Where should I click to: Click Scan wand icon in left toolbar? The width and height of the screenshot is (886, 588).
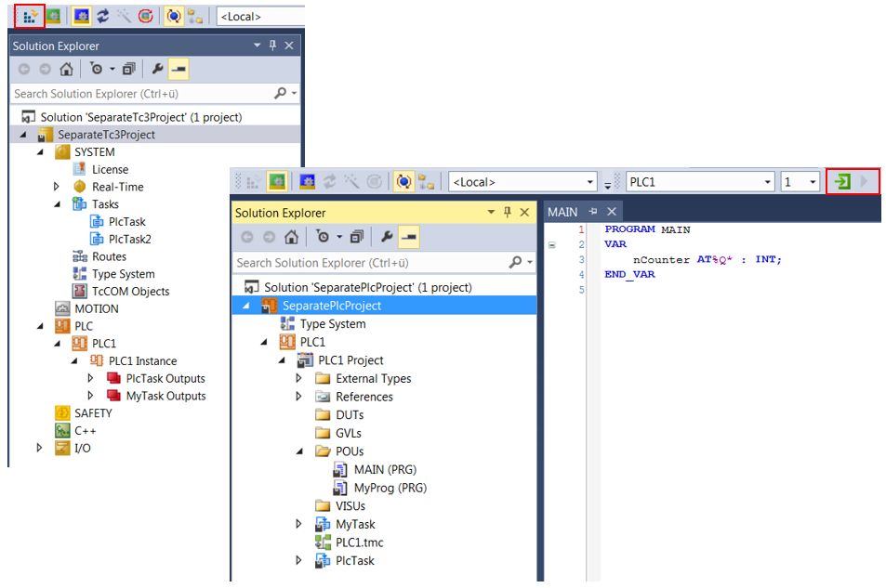[124, 16]
